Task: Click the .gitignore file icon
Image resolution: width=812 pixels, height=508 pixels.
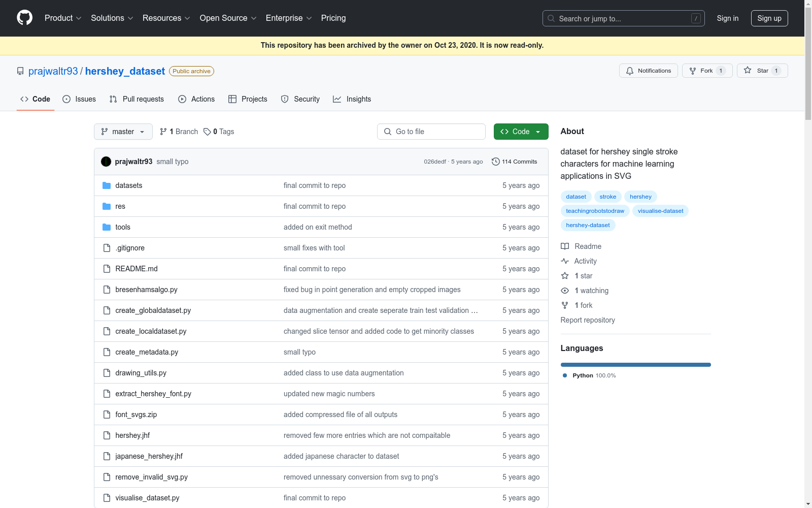Action: click(x=107, y=248)
